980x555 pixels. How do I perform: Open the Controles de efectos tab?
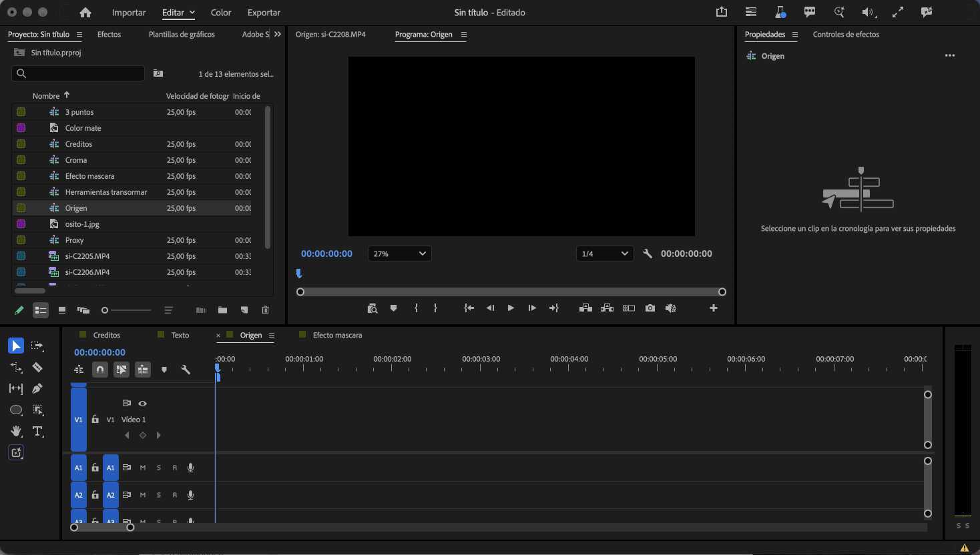(846, 34)
